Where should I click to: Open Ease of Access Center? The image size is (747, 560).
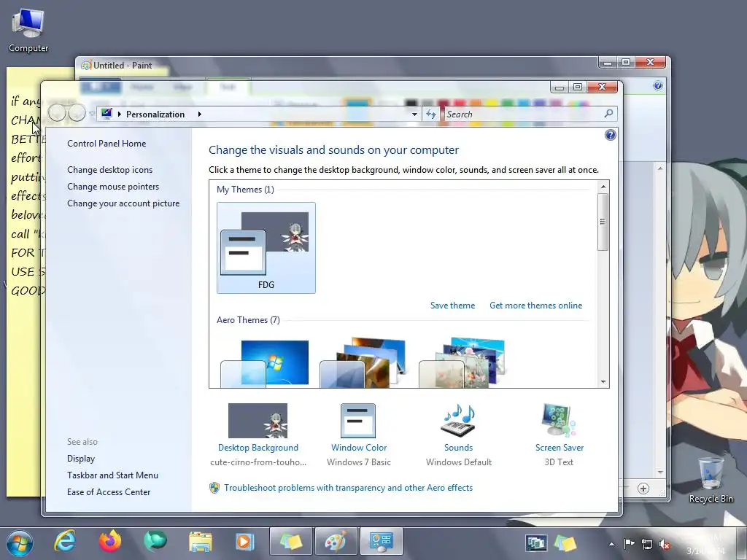coord(109,492)
